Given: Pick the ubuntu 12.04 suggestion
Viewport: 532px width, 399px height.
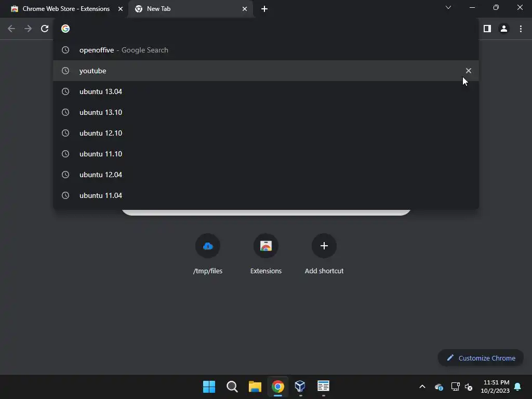Looking at the screenshot, I should [266, 175].
